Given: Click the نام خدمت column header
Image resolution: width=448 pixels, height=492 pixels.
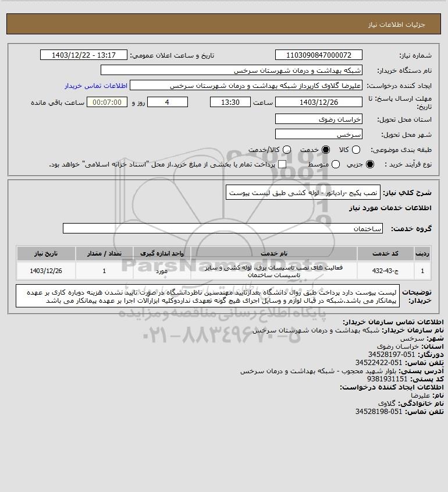Looking at the screenshot, I should coord(274,253).
